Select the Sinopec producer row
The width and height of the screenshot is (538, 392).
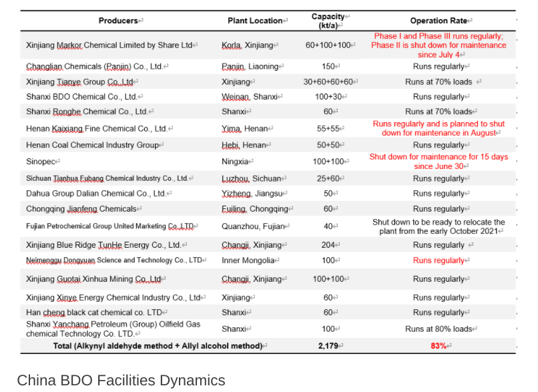point(41,162)
